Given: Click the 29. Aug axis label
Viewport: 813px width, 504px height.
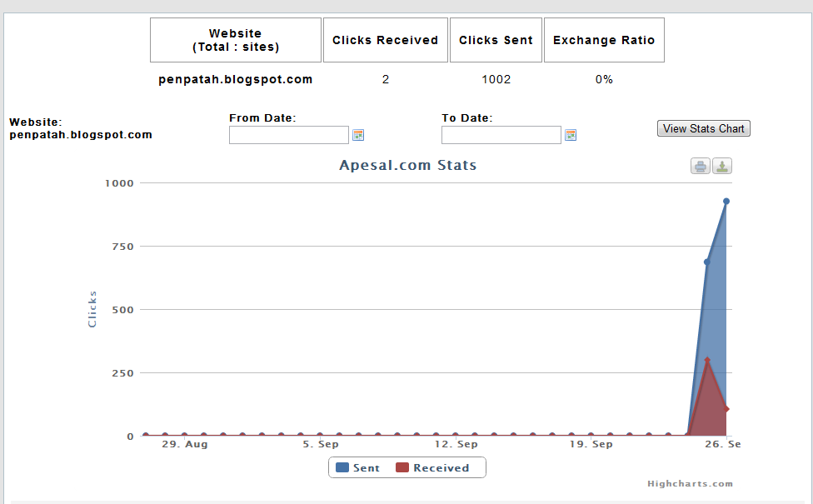Looking at the screenshot, I should (x=185, y=444).
